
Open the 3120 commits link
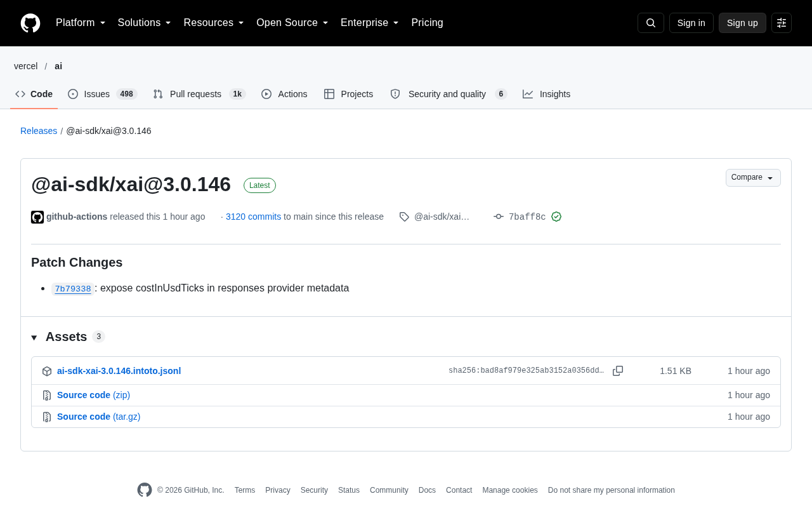253,217
